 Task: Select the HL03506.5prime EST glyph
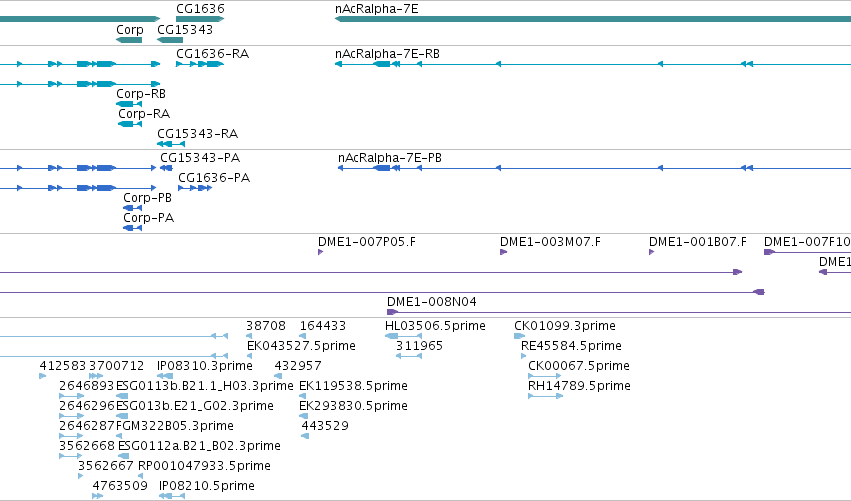pyautogui.click(x=403, y=336)
